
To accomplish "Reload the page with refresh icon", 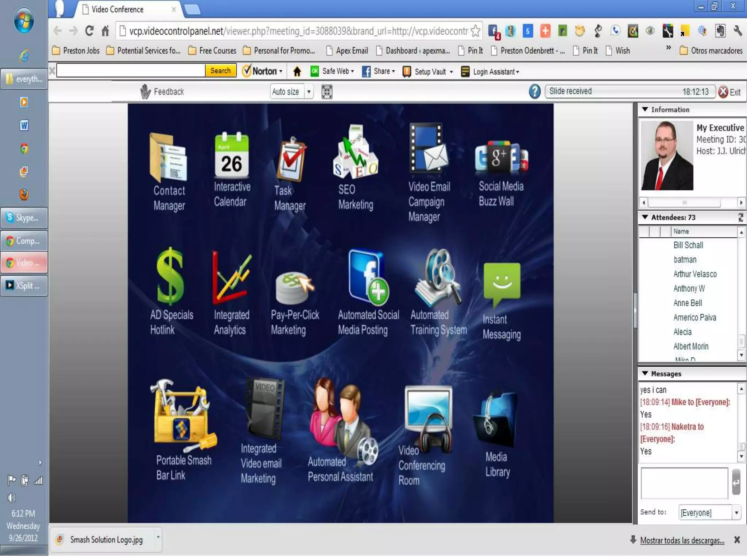I will pyautogui.click(x=89, y=31).
